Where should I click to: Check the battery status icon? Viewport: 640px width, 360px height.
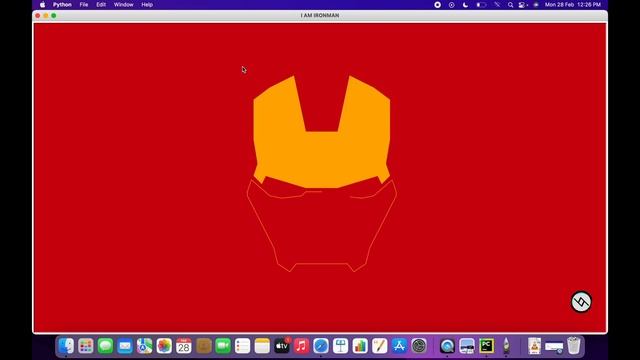tap(481, 5)
